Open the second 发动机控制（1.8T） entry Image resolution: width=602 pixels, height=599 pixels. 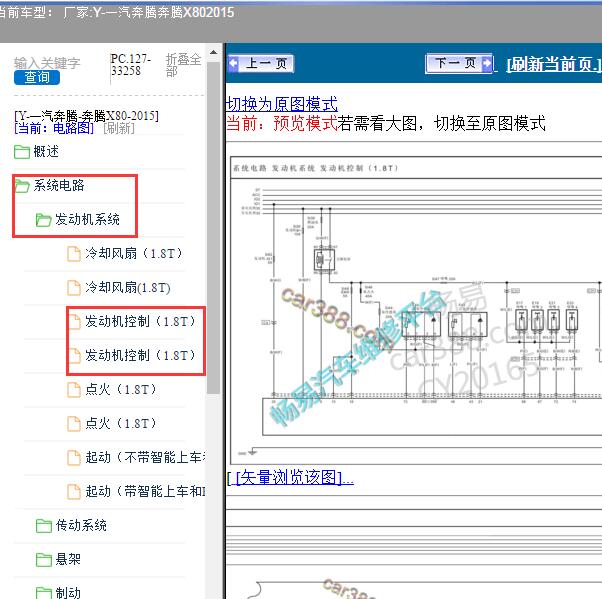[140, 355]
